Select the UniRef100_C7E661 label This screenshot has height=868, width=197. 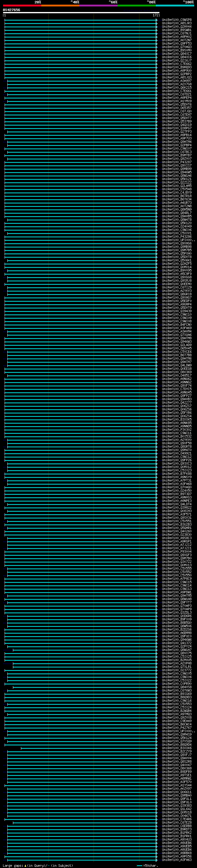pos(177,91)
